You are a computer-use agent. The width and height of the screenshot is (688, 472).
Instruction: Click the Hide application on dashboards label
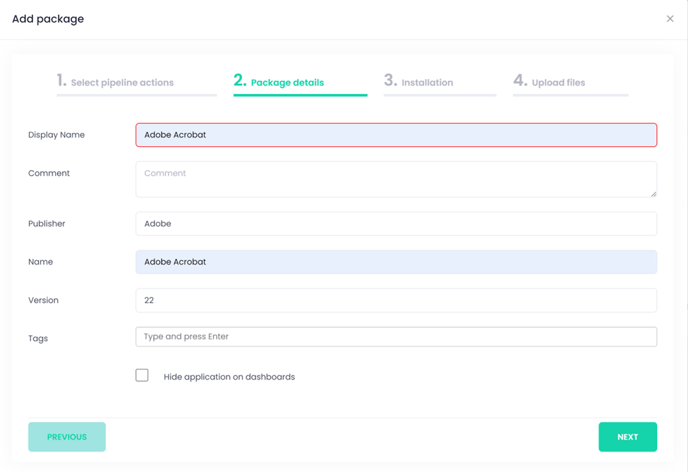(229, 377)
